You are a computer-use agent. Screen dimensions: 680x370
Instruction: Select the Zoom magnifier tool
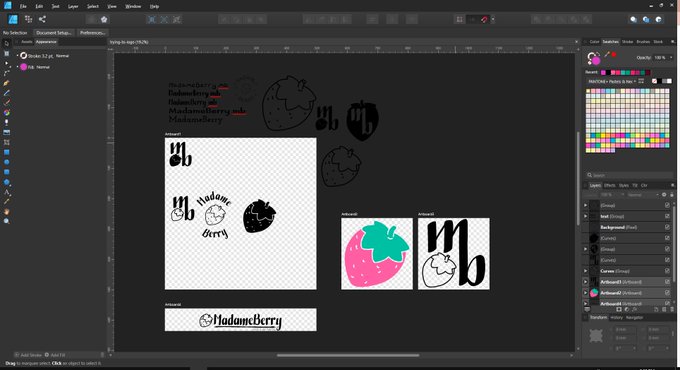(7, 221)
